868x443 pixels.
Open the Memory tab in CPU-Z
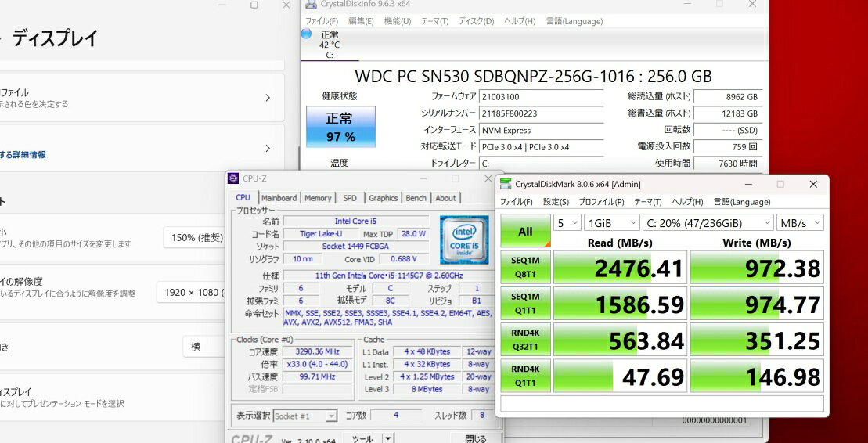click(x=318, y=198)
